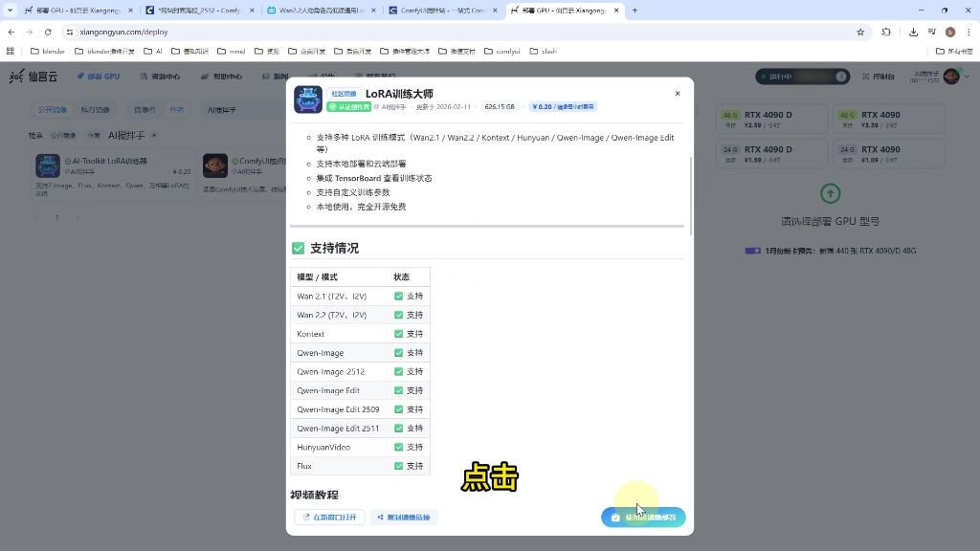Open the blender bookmarks folder
The image size is (980, 551).
48,52
